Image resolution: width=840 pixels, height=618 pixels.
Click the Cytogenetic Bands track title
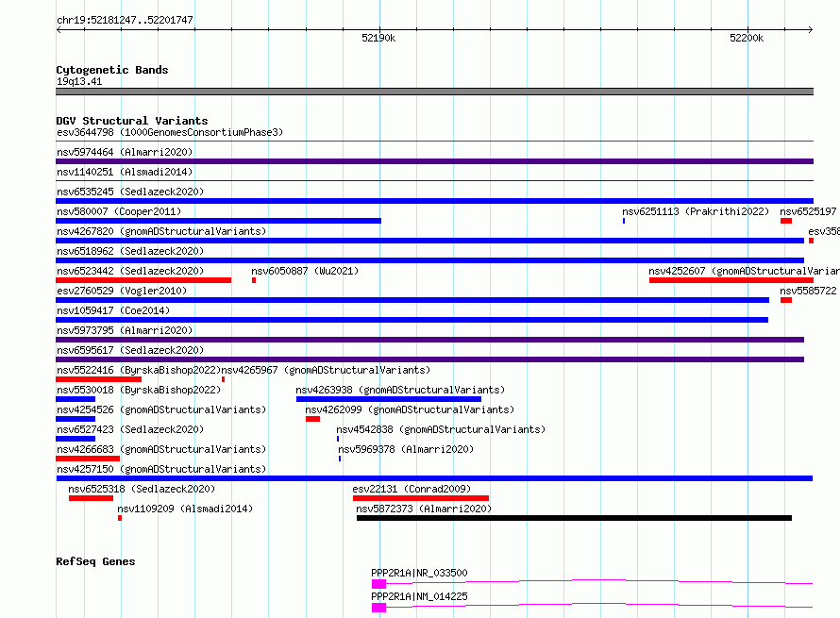tap(112, 70)
